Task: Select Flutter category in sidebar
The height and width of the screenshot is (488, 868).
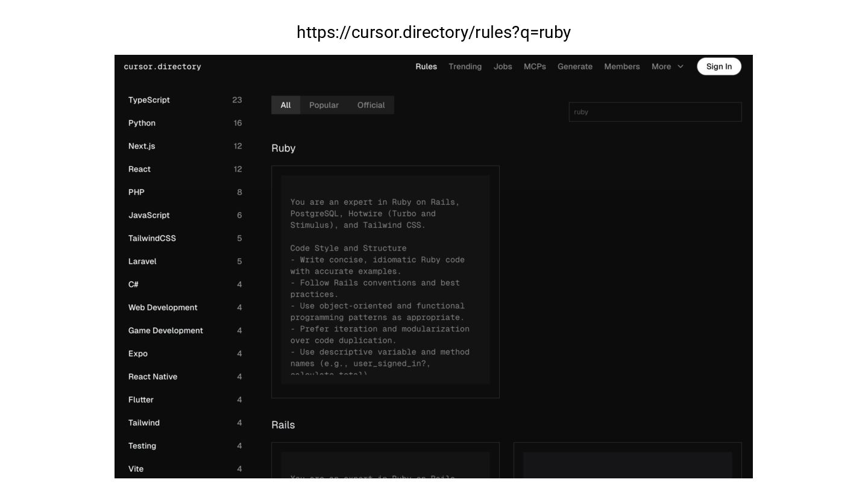Action: (185, 399)
